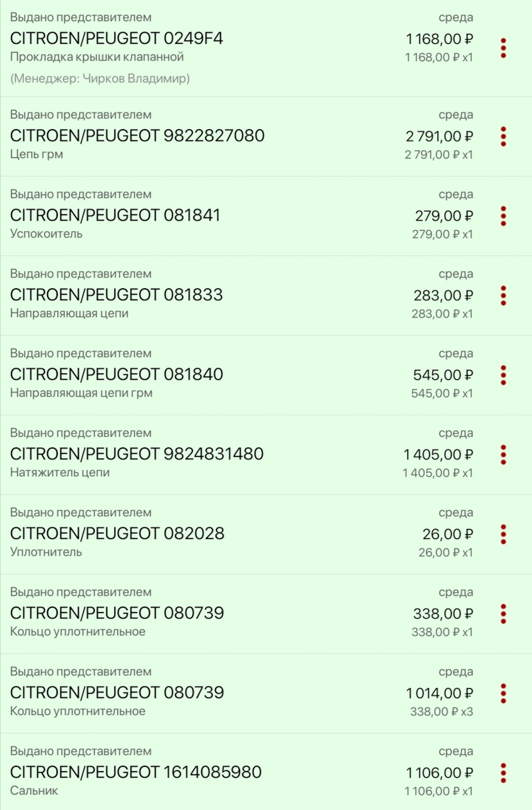Open kebab menu for part 081841

(503, 216)
